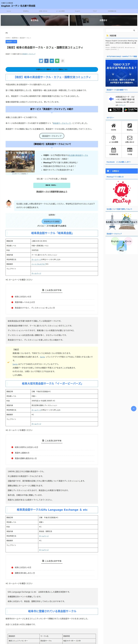Viewport: 138px width, 644px height.
Task: Click the Santa app link in the yellow note
Action: tap(42, 357)
